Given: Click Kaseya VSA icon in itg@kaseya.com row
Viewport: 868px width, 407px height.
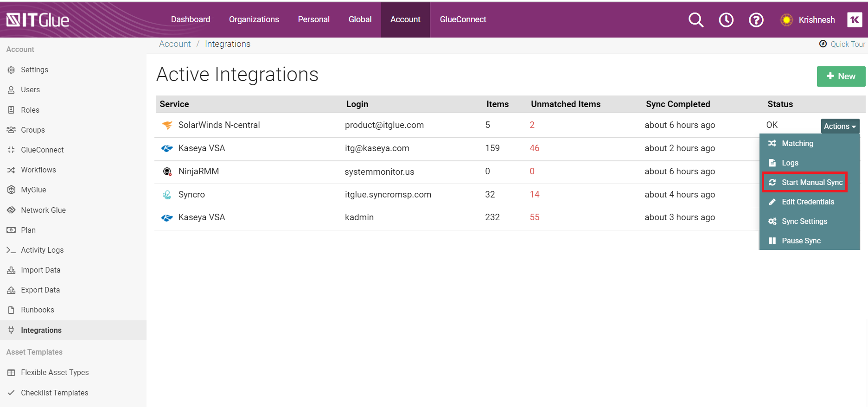Looking at the screenshot, I should coord(167,148).
